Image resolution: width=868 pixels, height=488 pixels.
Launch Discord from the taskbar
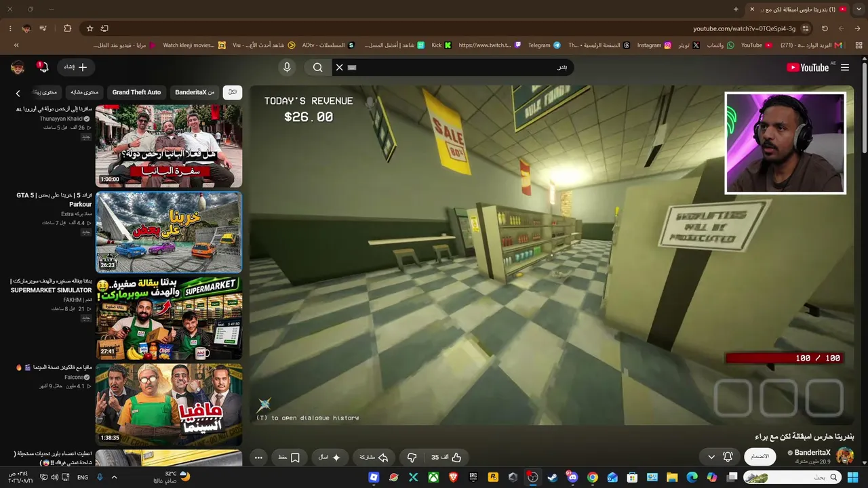[572, 477]
